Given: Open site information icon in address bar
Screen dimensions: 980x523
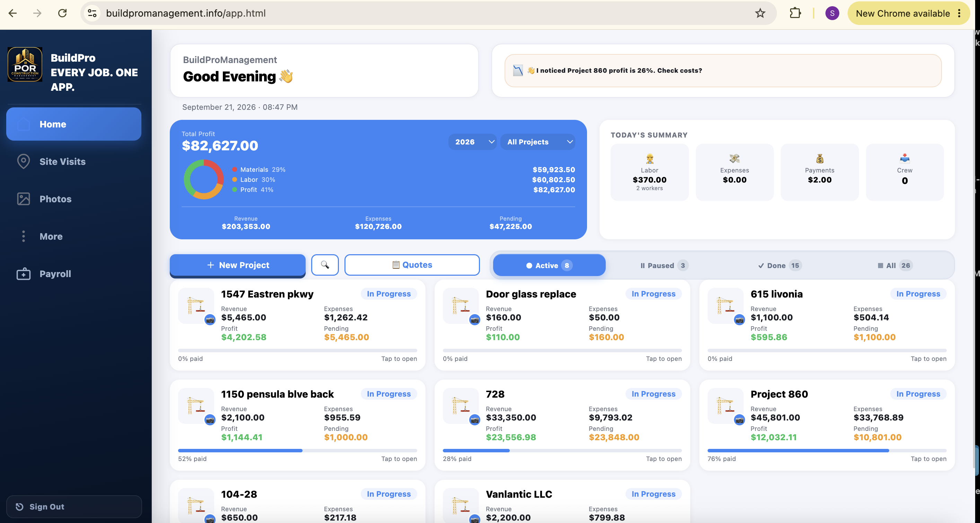Looking at the screenshot, I should (92, 13).
